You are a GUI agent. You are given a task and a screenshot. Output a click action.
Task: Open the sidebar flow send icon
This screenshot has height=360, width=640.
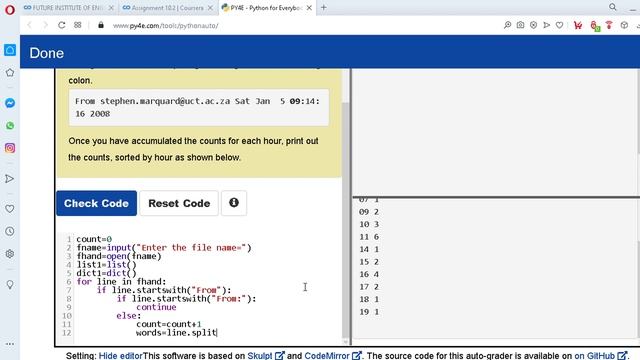pos(10,178)
